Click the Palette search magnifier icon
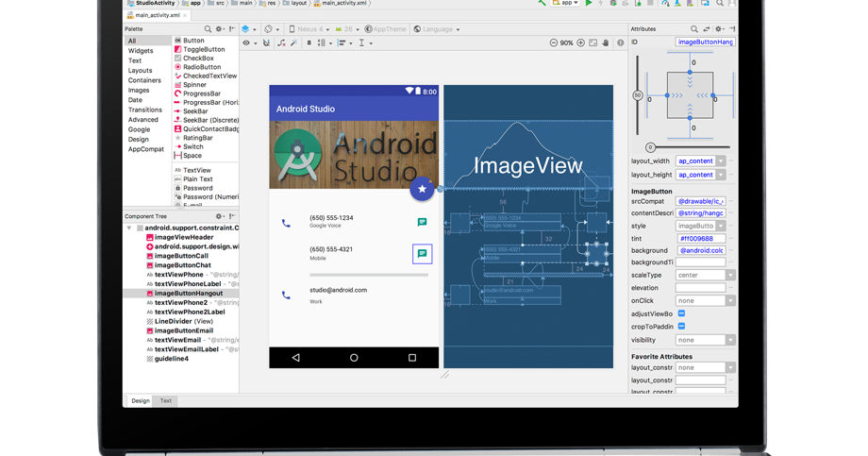Image resolution: width=868 pixels, height=456 pixels. 208,29
